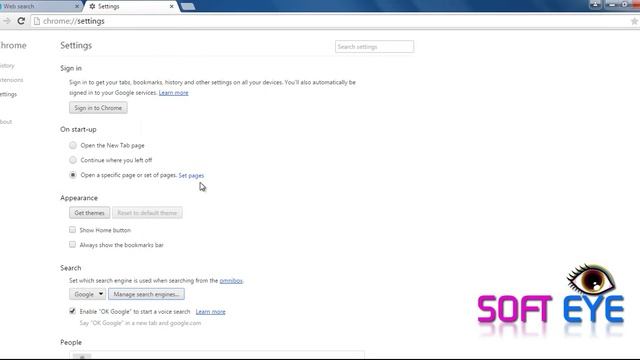Select Continue where you left off radio
Image resolution: width=640 pixels, height=360 pixels.
[73, 160]
